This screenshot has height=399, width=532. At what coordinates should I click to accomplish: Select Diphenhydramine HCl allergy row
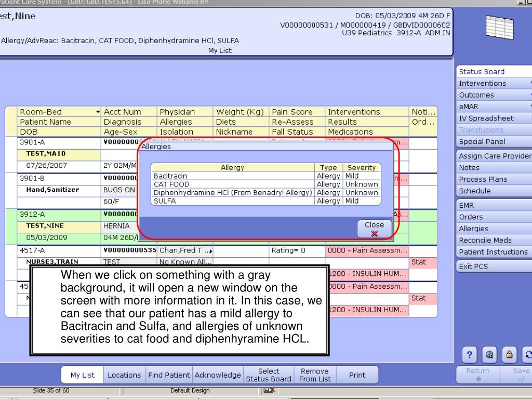[266, 192]
